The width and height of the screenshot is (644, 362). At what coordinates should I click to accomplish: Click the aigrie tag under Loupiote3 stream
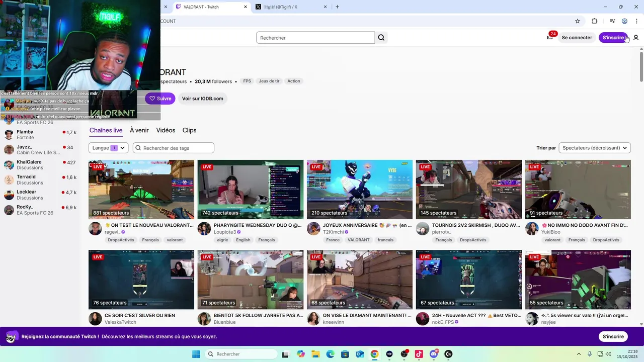222,240
